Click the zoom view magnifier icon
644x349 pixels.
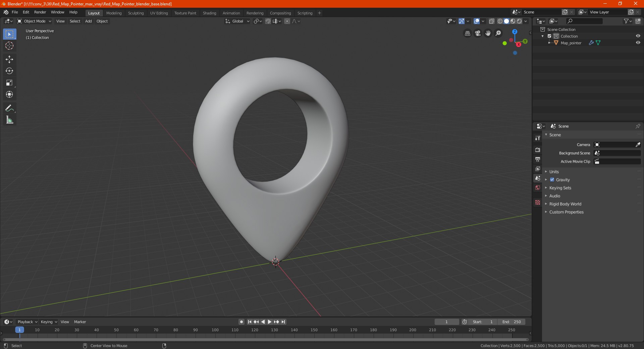coord(498,33)
